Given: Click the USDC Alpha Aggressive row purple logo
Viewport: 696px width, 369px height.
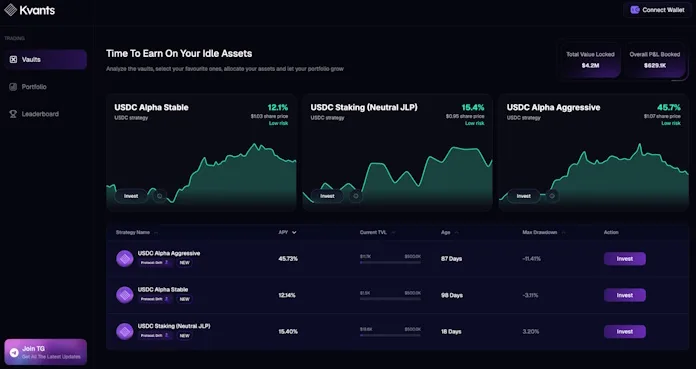Looking at the screenshot, I should [125, 258].
